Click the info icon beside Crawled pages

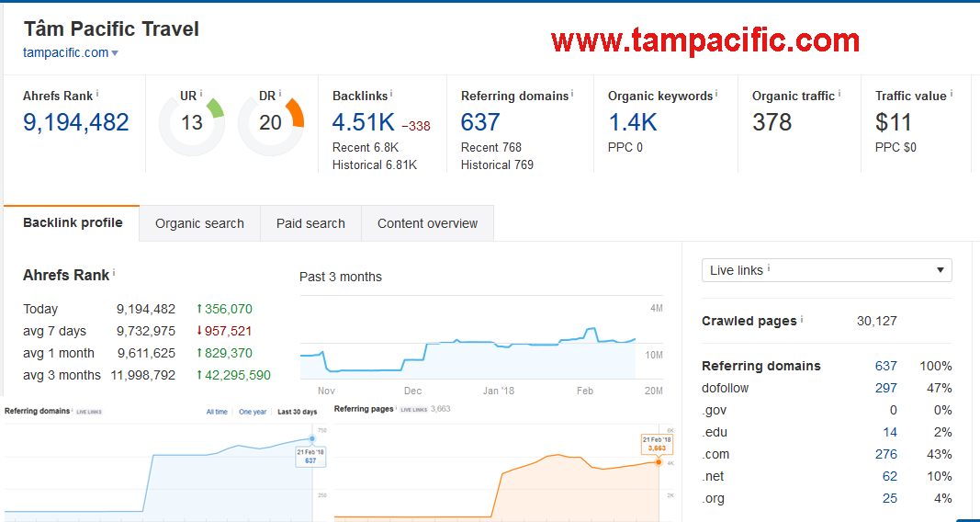pyautogui.click(x=802, y=319)
